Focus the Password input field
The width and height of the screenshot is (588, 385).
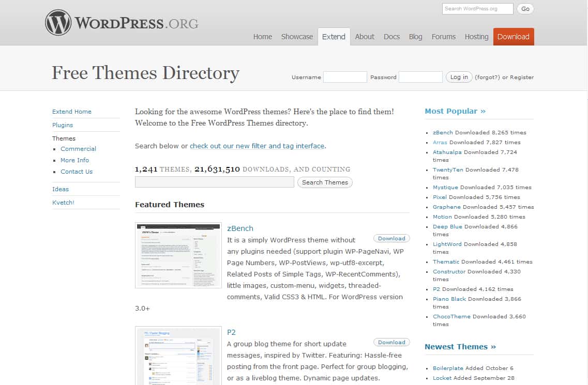pyautogui.click(x=420, y=77)
